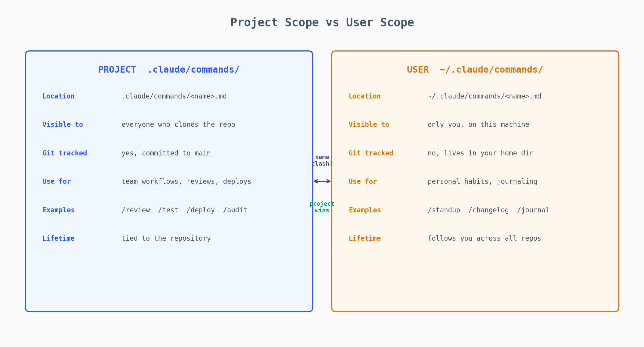Click the title 'Project Scope vs User Scope'
This screenshot has height=347, width=644.
pyautogui.click(x=322, y=23)
